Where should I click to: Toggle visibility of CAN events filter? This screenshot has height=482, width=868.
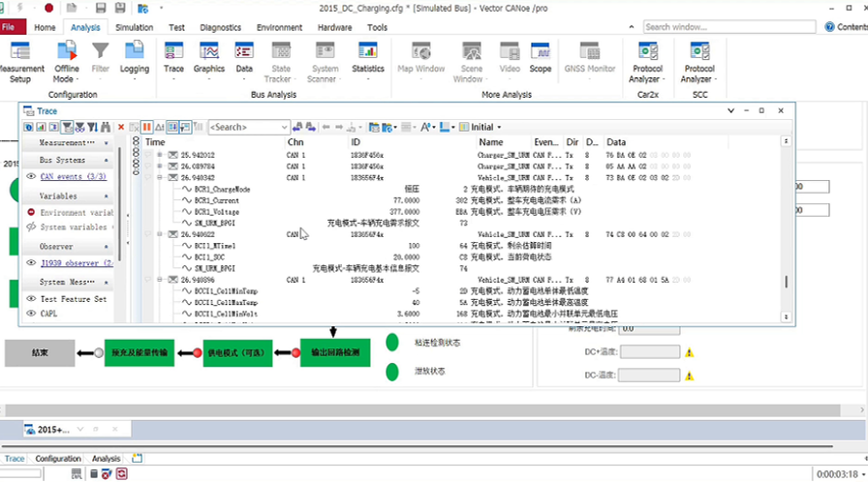(x=31, y=176)
